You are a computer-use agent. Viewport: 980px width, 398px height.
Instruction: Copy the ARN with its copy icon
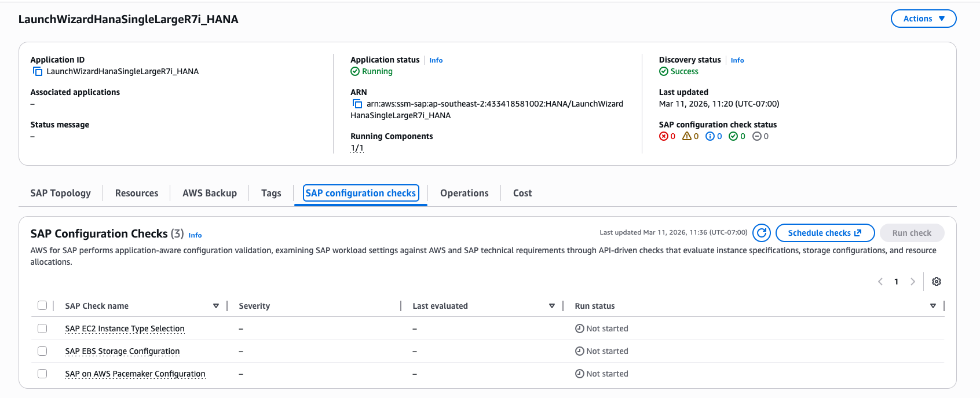[x=357, y=104]
